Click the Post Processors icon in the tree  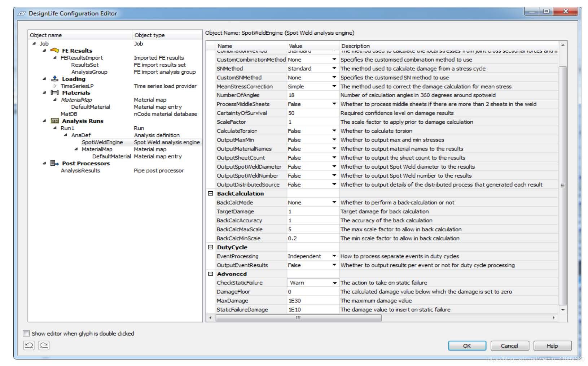pyautogui.click(x=54, y=163)
